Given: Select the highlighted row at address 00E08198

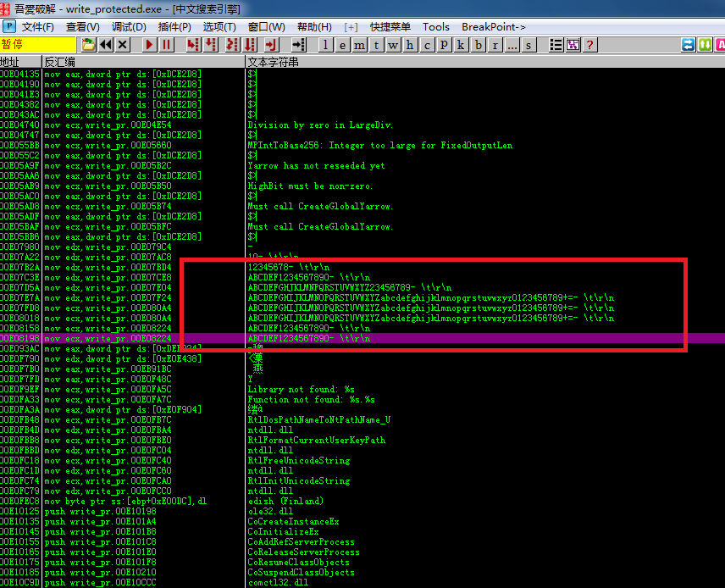Looking at the screenshot, I should [362, 338].
